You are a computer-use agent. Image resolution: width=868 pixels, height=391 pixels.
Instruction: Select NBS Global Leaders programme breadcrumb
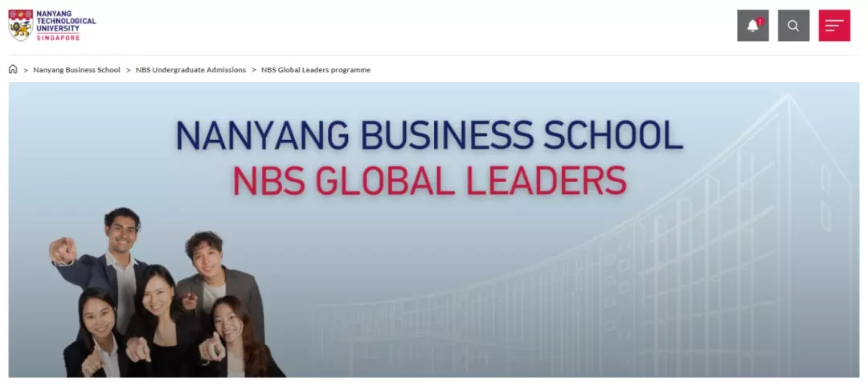point(316,70)
